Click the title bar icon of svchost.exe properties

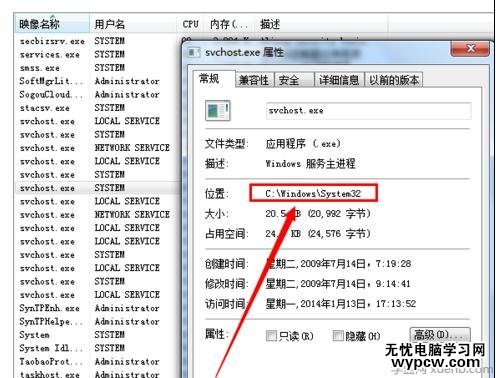point(194,52)
